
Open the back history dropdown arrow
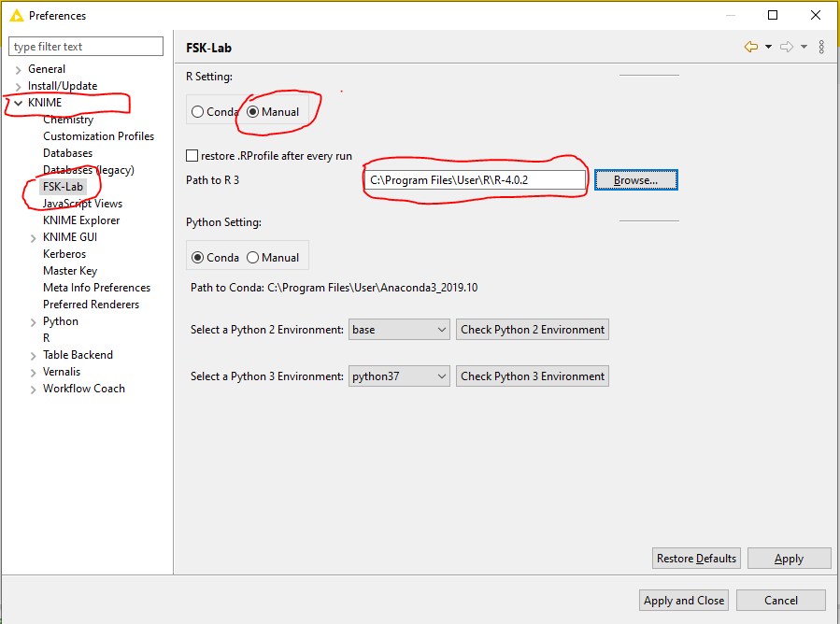pos(768,47)
